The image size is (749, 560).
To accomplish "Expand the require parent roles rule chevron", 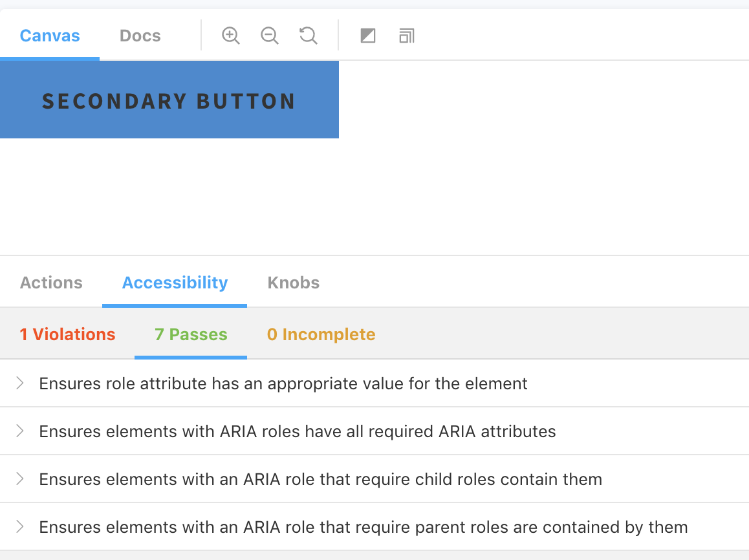I will click(20, 527).
